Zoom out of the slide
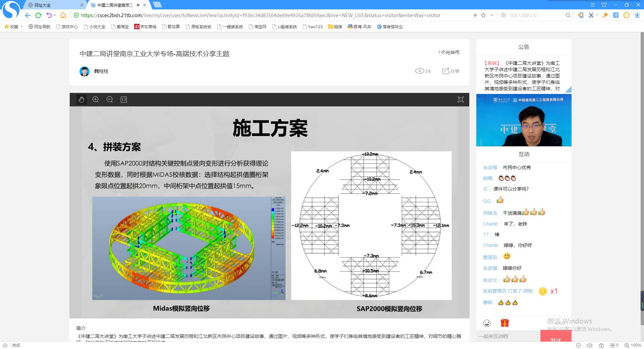This screenshot has width=644, height=349. click(110, 100)
